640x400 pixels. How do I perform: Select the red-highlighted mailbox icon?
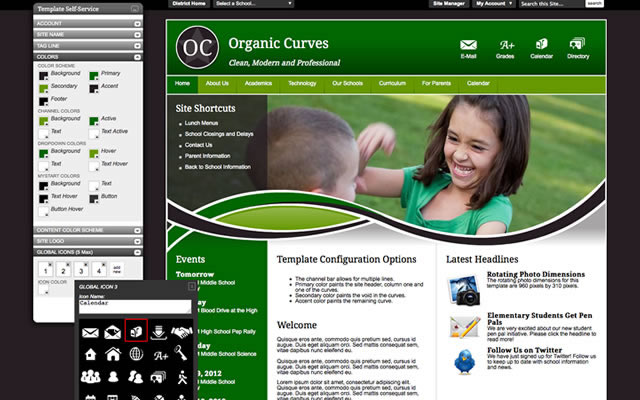coord(136,330)
